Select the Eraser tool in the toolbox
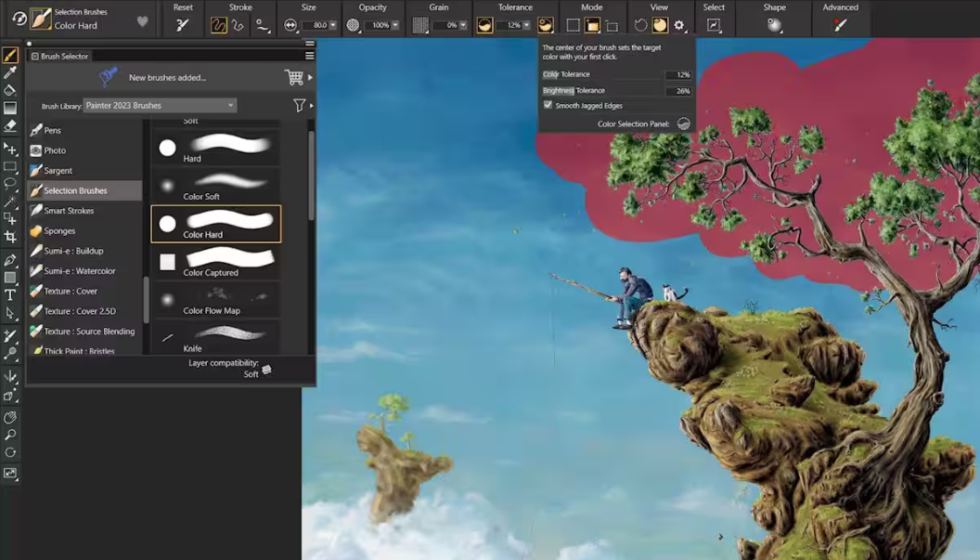 tap(10, 126)
